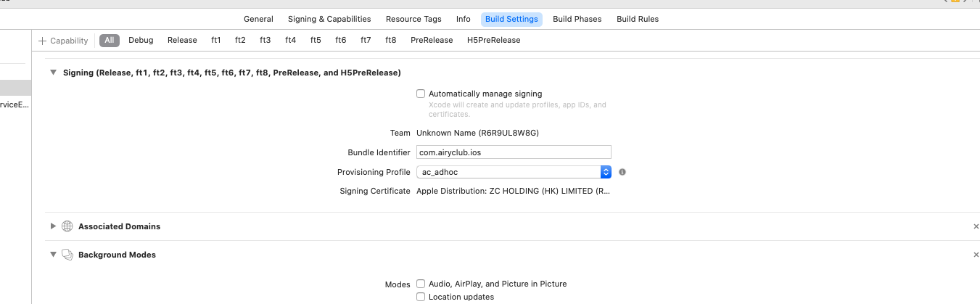Remove the Background Modes capability
The width and height of the screenshot is (980, 304).
click(x=976, y=255)
